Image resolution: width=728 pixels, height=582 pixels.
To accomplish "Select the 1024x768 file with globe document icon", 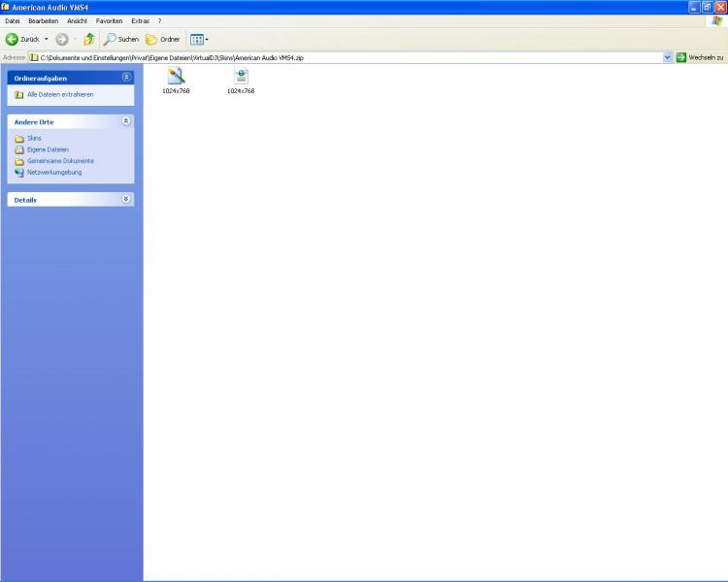I will (241, 81).
